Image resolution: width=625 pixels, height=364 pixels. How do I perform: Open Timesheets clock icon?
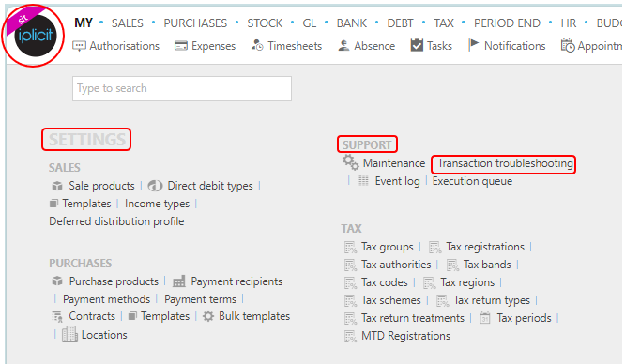click(257, 46)
